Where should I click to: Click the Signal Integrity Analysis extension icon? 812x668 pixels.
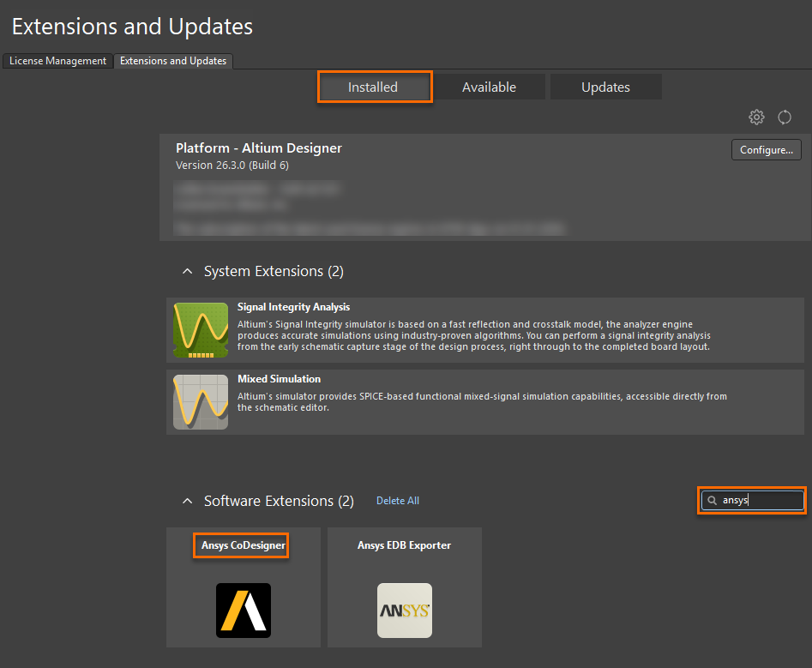click(x=201, y=330)
